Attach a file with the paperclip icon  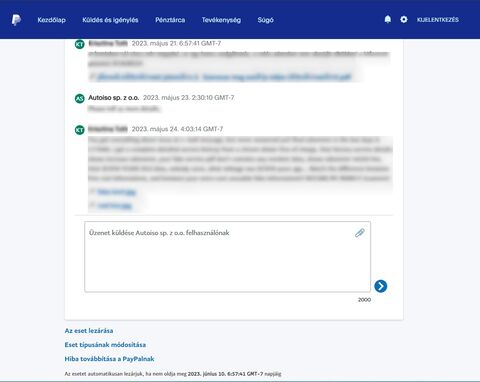tap(360, 233)
